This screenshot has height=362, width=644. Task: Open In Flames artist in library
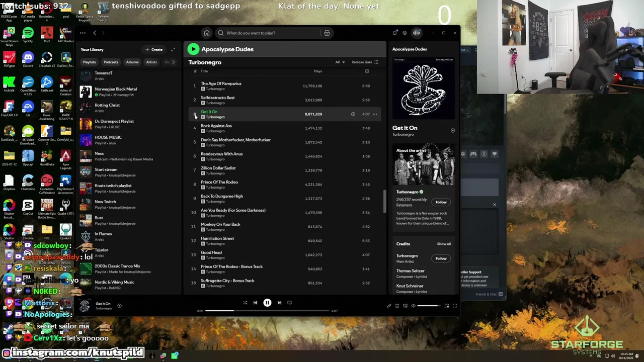[128, 236]
